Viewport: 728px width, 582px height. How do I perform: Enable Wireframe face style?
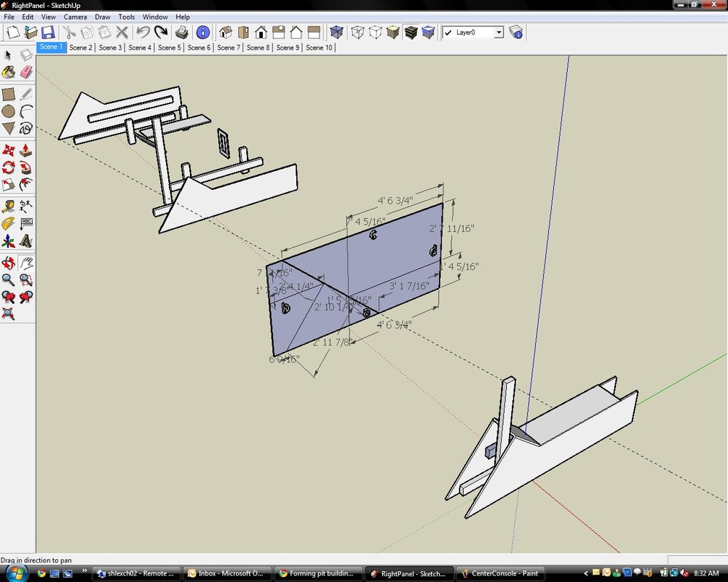(357, 32)
